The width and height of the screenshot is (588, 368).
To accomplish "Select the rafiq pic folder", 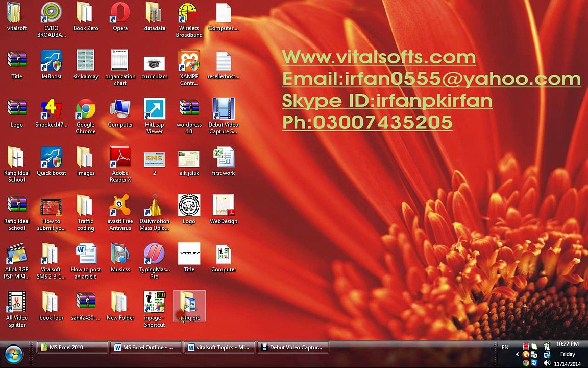I will (189, 307).
